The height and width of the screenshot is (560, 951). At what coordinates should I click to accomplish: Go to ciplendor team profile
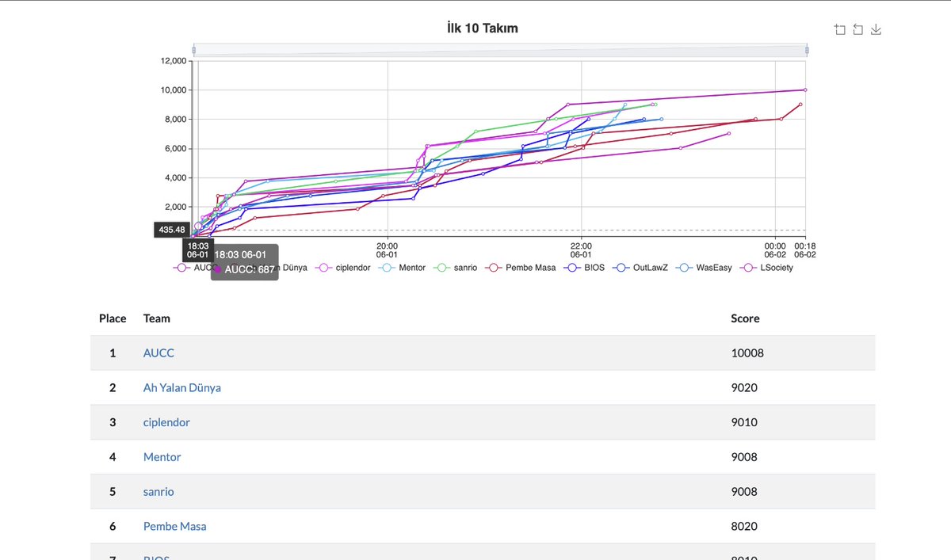pyautogui.click(x=166, y=422)
